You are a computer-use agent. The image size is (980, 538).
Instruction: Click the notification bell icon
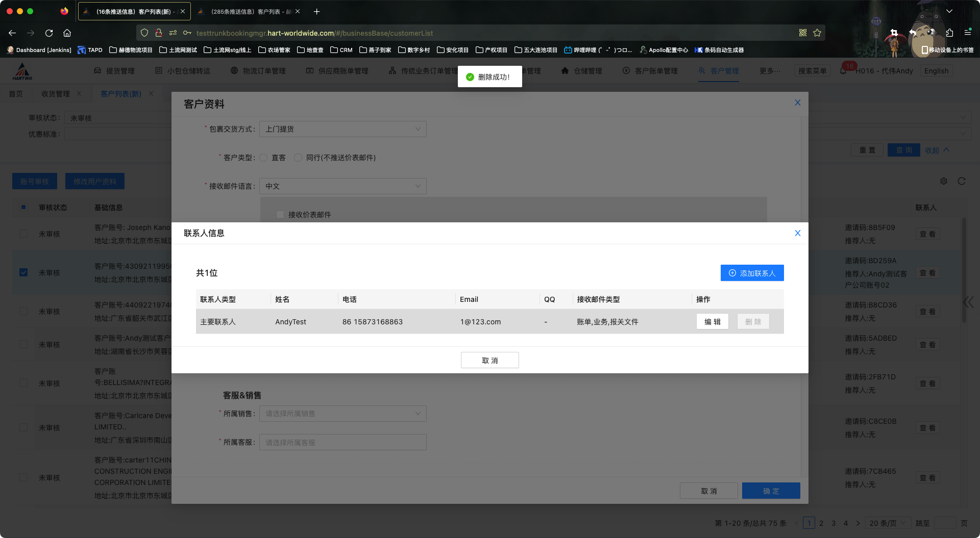(843, 71)
